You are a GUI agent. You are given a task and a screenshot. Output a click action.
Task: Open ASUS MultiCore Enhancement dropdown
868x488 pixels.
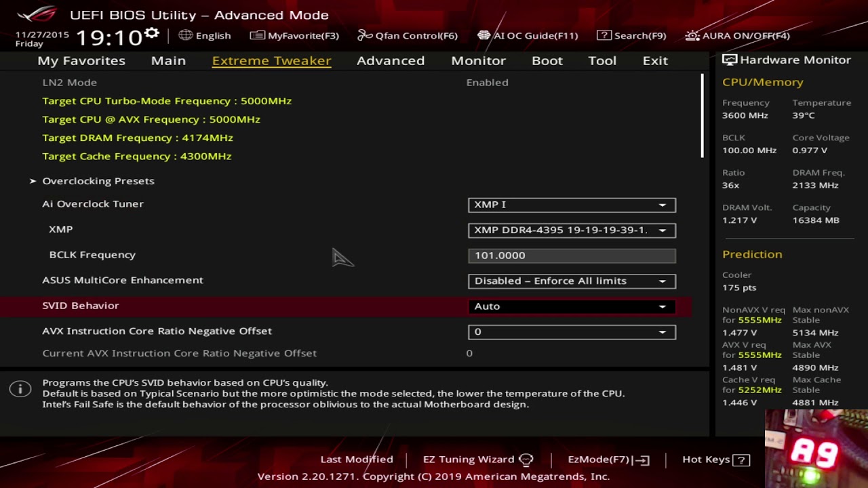(572, 281)
